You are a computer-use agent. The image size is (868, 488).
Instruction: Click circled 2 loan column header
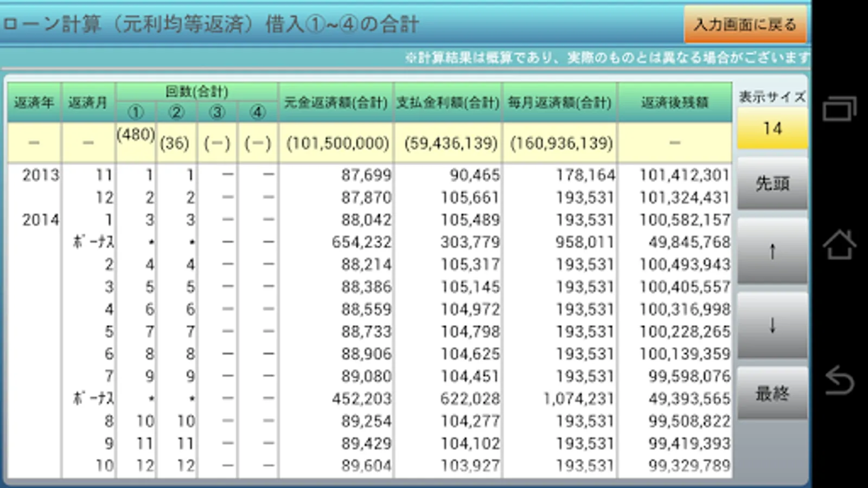coord(176,112)
